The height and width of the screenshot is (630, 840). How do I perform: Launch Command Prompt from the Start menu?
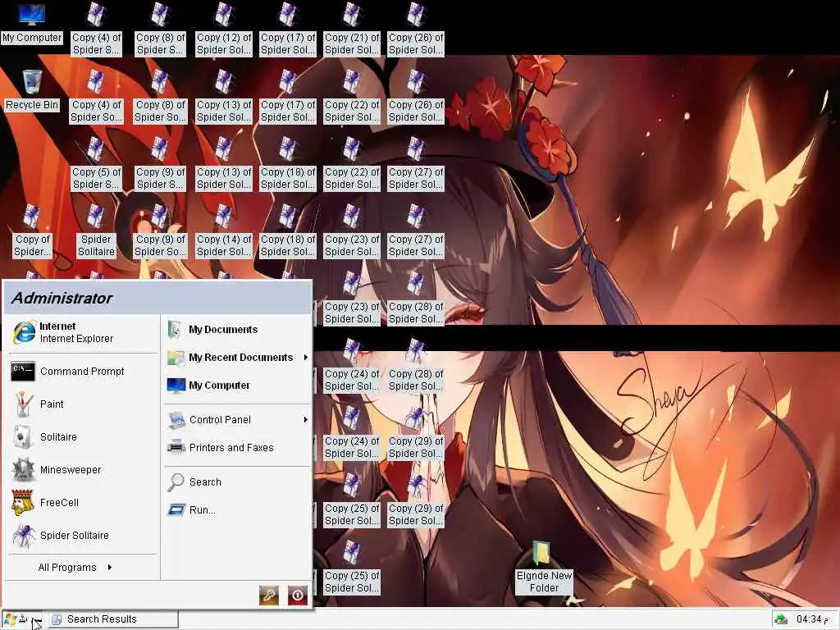tap(68, 372)
